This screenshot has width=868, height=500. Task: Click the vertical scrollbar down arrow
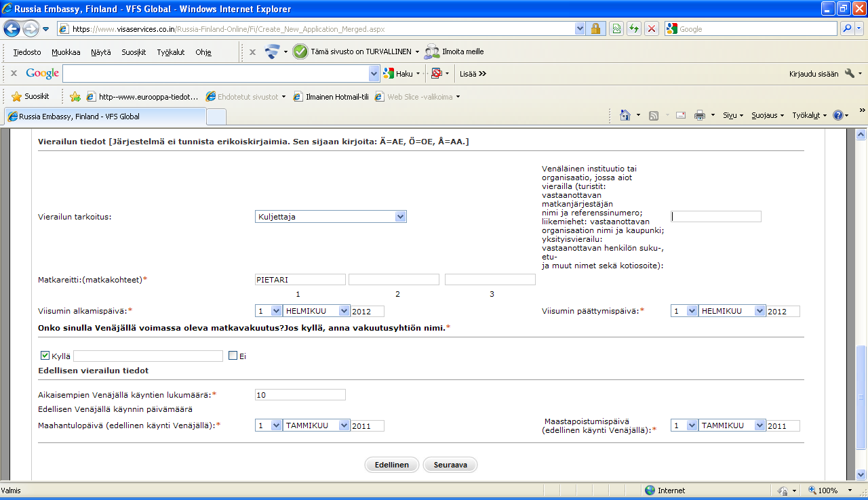click(861, 474)
